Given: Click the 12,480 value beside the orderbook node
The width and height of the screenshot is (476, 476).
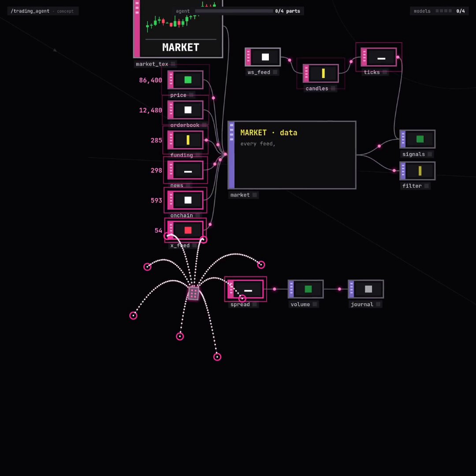Looking at the screenshot, I should pyautogui.click(x=151, y=110).
